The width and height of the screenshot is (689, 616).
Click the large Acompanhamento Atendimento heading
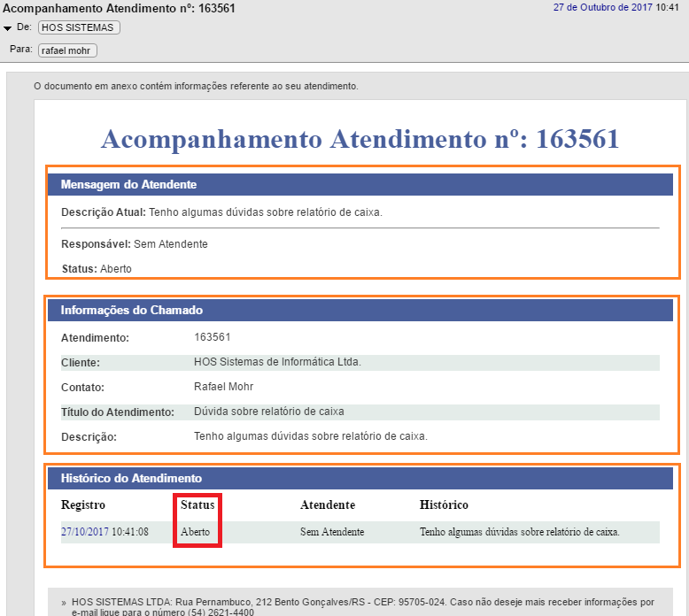point(360,139)
